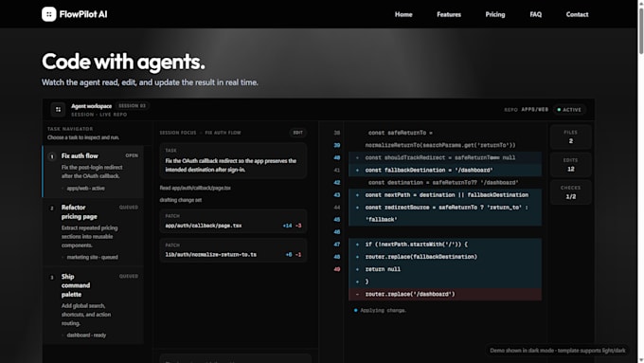Viewport: 644px width, 363px height.
Task: Click the REPO APPS/WEB label
Action: [x=527, y=110]
